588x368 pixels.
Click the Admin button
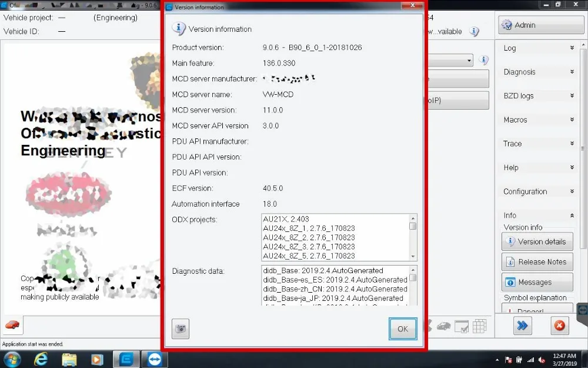[541, 25]
